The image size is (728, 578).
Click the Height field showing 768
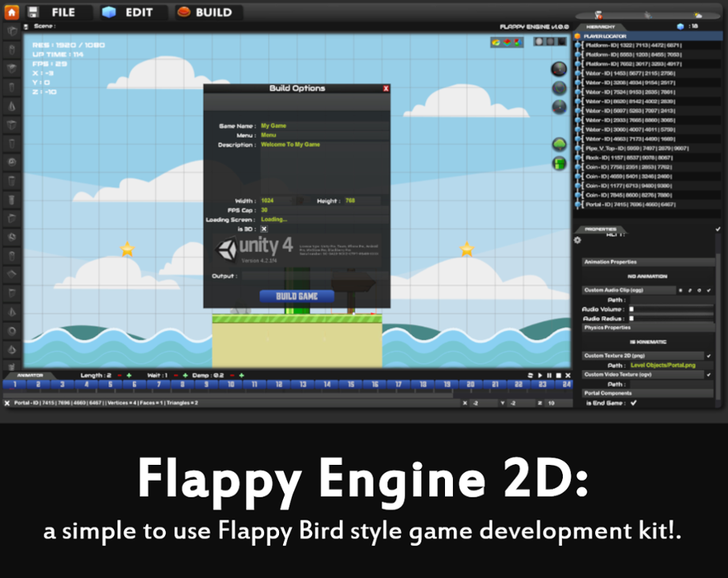click(362, 201)
